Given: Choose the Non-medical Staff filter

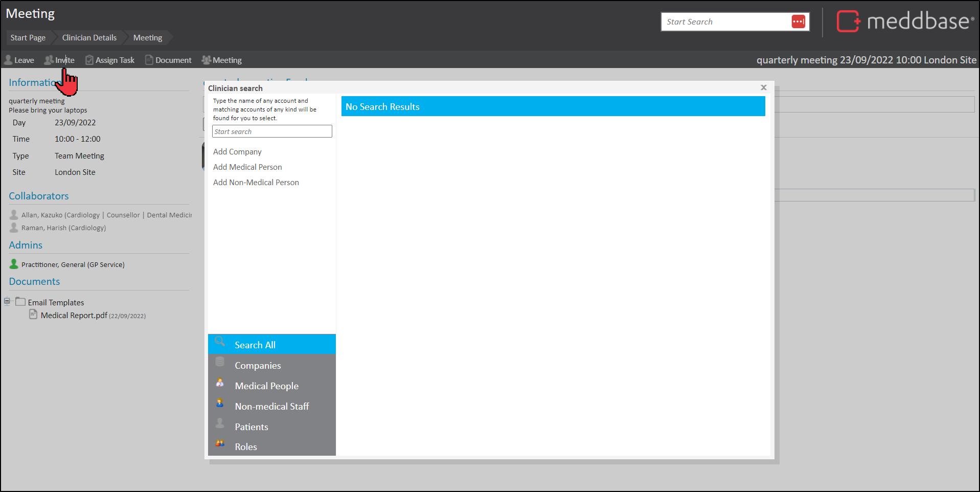Looking at the screenshot, I should click(271, 407).
